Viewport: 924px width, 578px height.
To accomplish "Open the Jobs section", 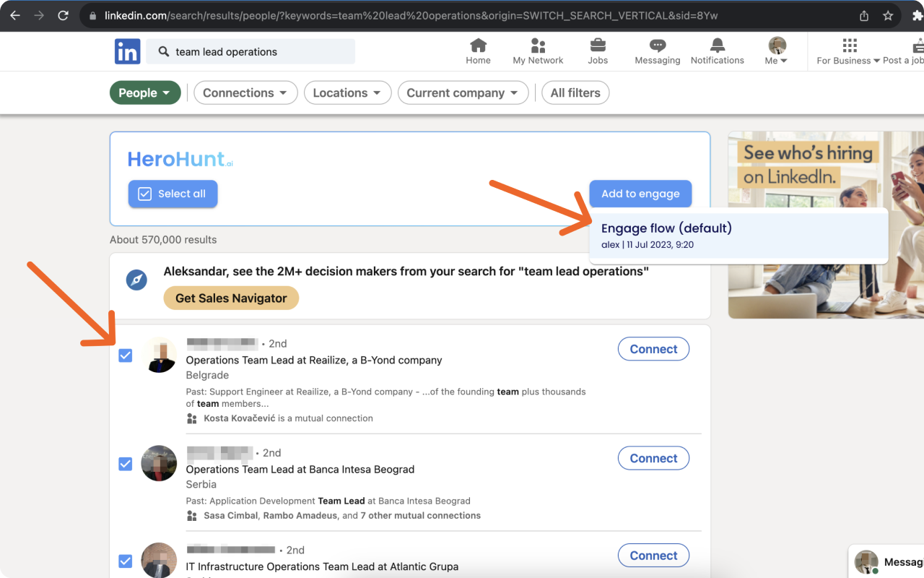I will pos(598,51).
